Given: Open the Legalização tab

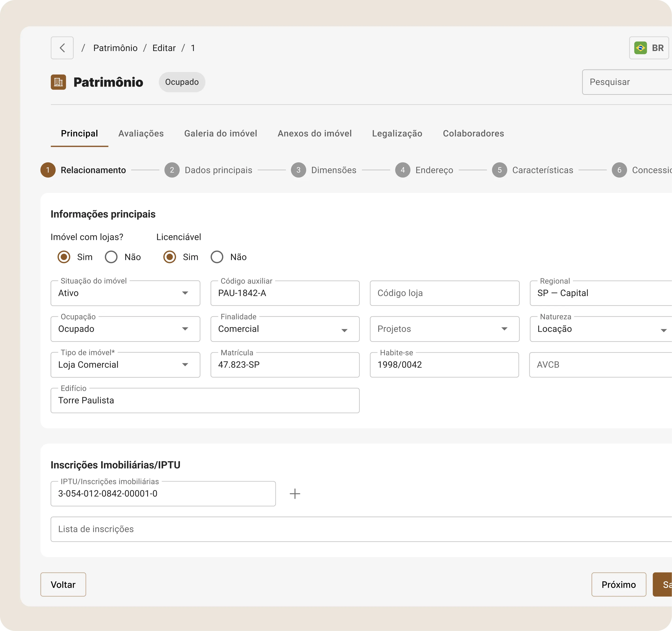Looking at the screenshot, I should 397,133.
